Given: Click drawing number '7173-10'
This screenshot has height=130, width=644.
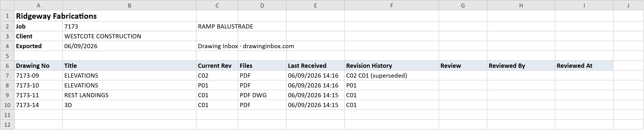Looking at the screenshot, I should (38, 85).
